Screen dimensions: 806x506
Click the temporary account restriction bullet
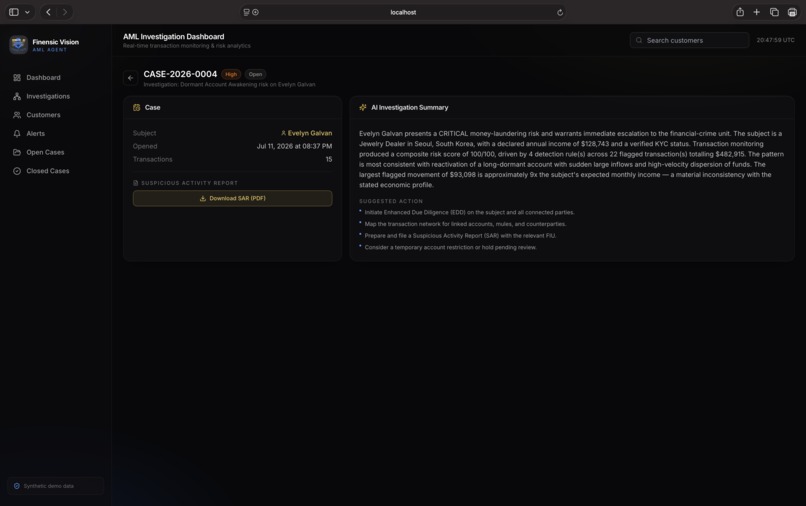pos(450,247)
